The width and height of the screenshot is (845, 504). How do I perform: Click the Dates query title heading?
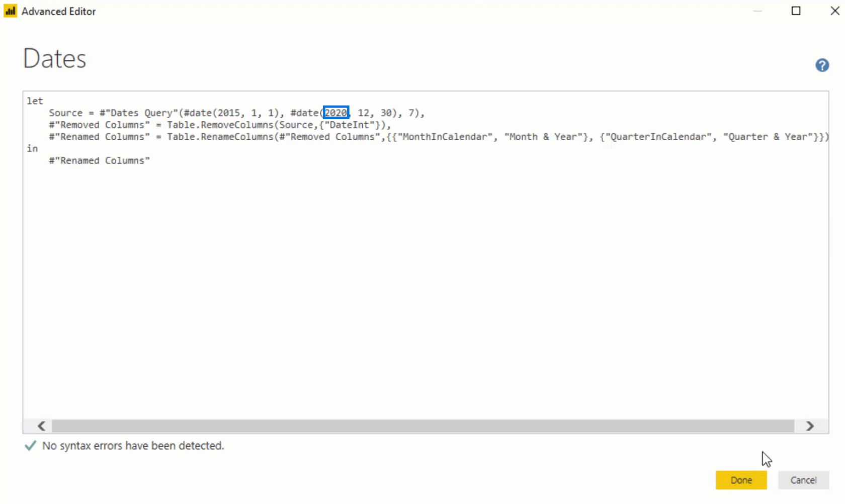[x=55, y=58]
